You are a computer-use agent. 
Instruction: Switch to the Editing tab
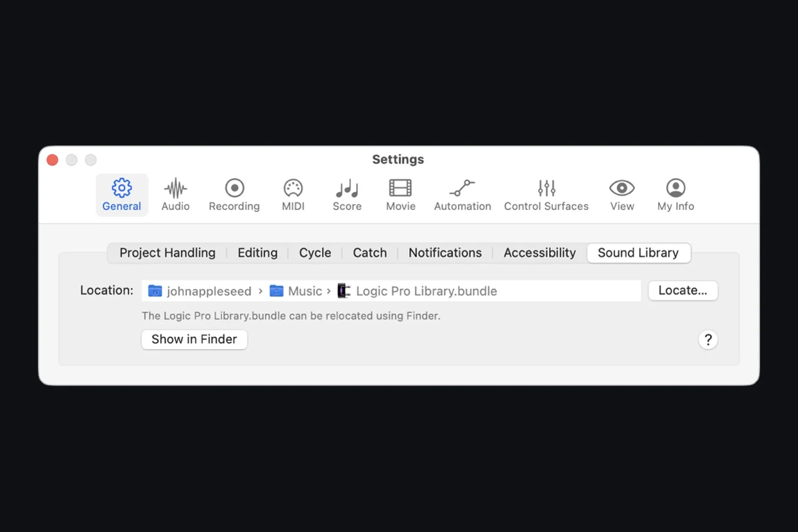click(258, 253)
